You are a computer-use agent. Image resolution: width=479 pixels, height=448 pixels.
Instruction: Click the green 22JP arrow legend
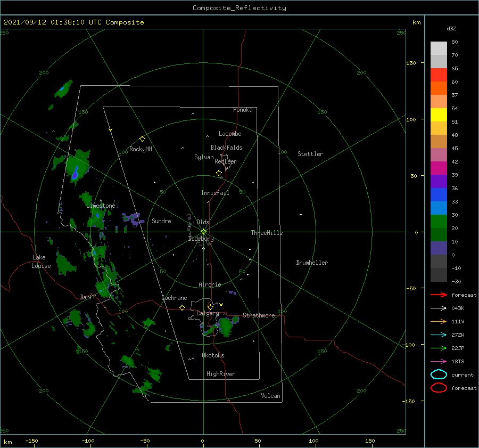point(439,348)
